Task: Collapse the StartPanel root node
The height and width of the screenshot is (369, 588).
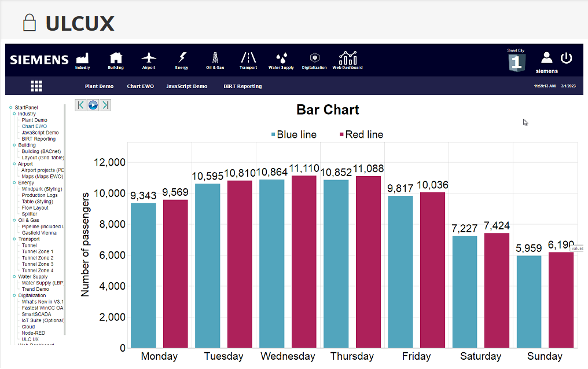Action: point(11,108)
